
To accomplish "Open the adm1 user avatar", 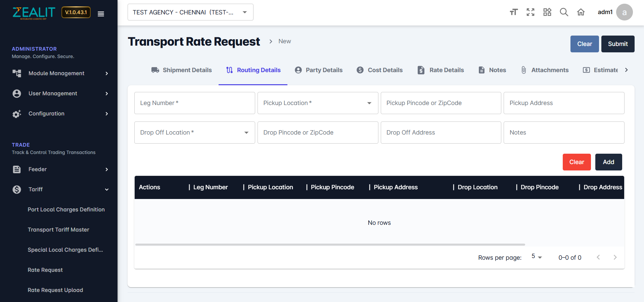I will click(624, 12).
